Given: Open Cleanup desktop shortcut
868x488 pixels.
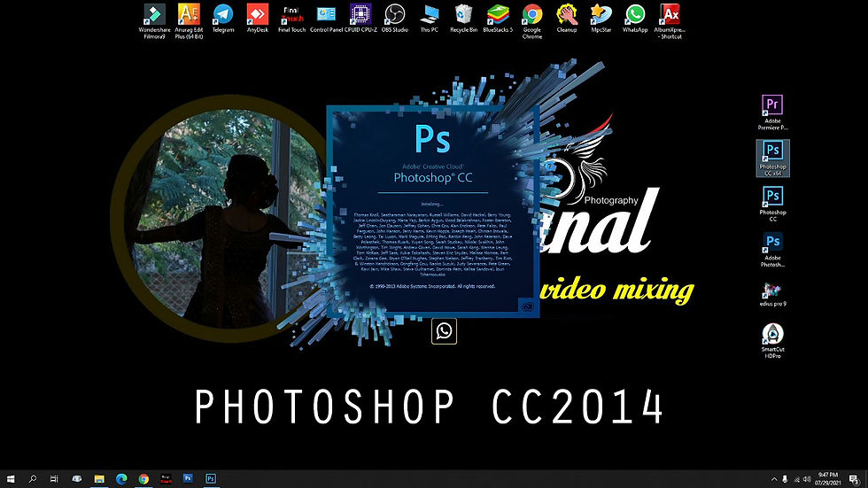Looking at the screenshot, I should (x=566, y=19).
